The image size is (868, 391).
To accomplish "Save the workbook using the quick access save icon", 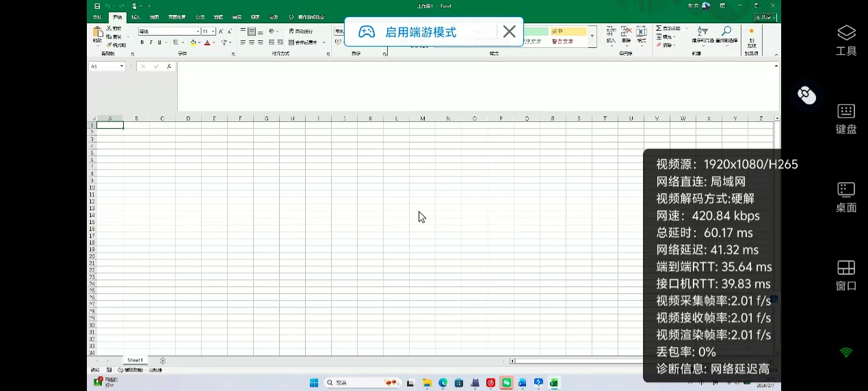I will click(97, 5).
